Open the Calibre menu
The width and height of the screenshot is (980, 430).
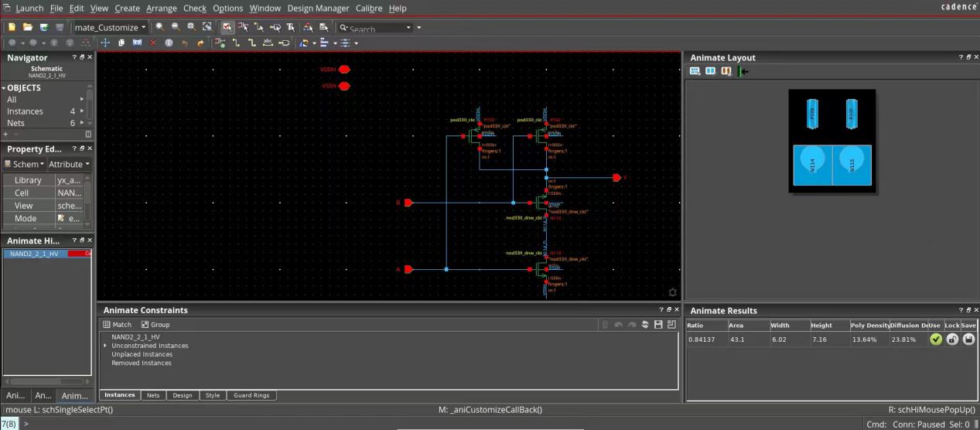click(369, 8)
